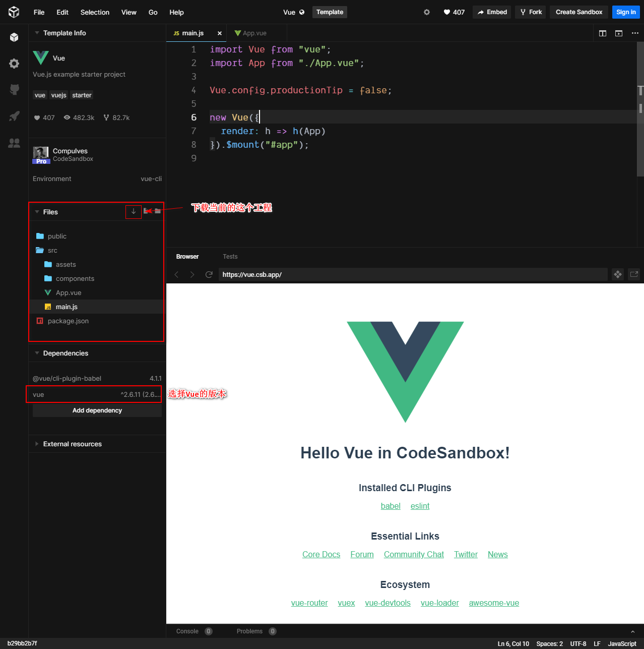This screenshot has height=649, width=644.
Task: Collapse the Dependencies section
Action: point(37,353)
